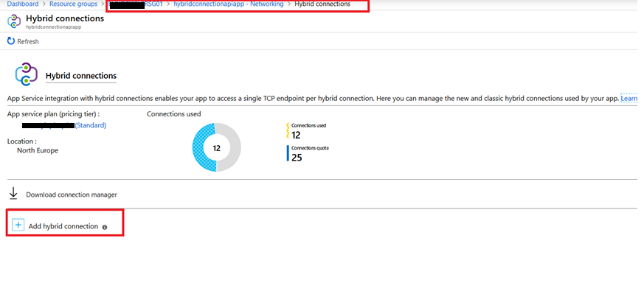The height and width of the screenshot is (291, 644).
Task: Open the Dashboard breadcrumb link
Action: [x=23, y=4]
